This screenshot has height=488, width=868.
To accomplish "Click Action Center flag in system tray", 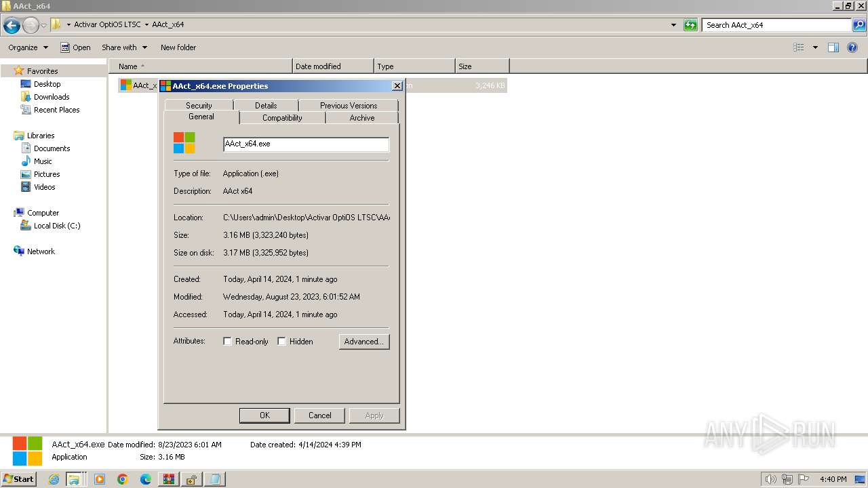I will pos(804,479).
